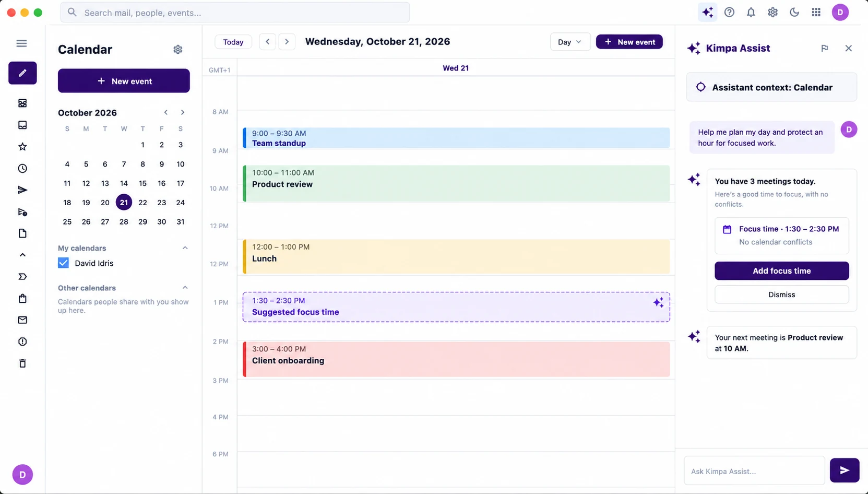Go to next day arrow in toolbar
The width and height of the screenshot is (868, 494).
(287, 42)
